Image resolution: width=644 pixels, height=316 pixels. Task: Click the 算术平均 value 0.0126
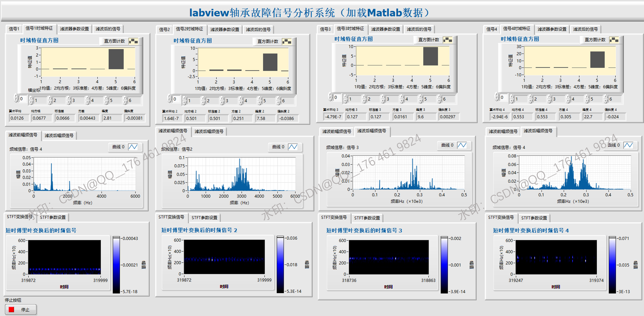point(19,118)
